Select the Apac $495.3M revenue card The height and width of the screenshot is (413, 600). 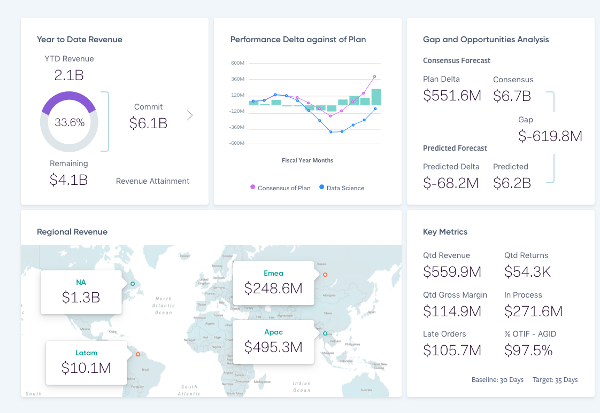tap(274, 340)
